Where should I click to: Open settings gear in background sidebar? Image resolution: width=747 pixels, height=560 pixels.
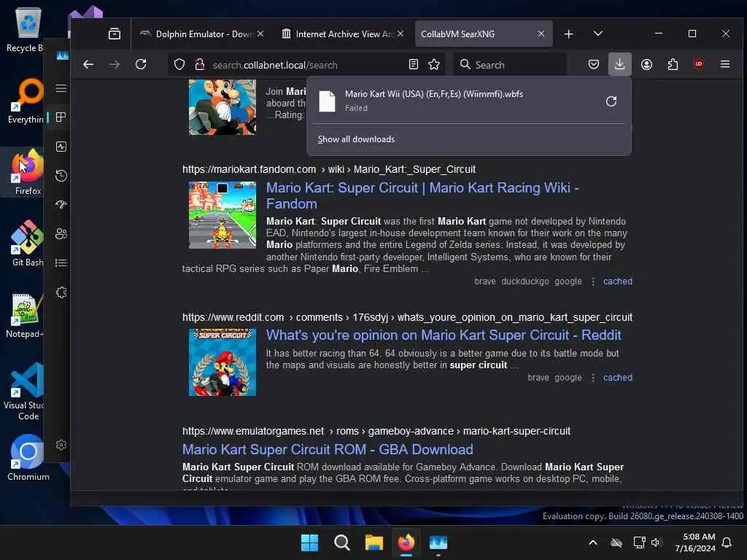(61, 445)
